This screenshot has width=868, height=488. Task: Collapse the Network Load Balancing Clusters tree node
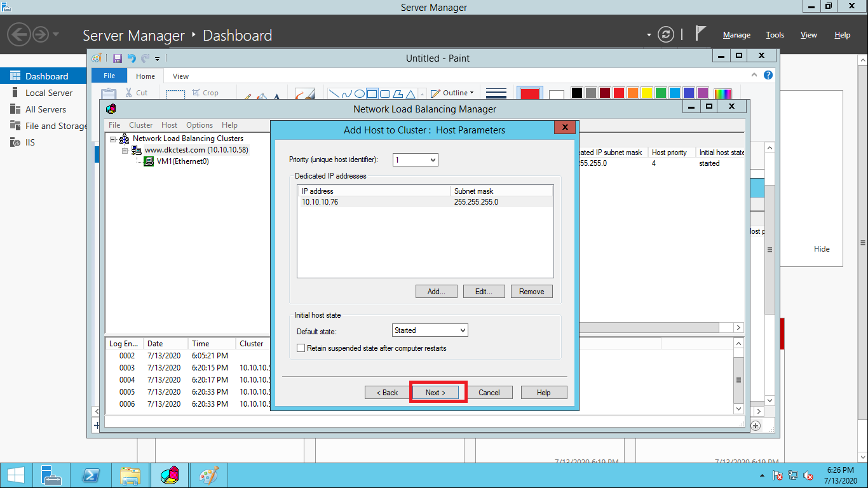(113, 139)
